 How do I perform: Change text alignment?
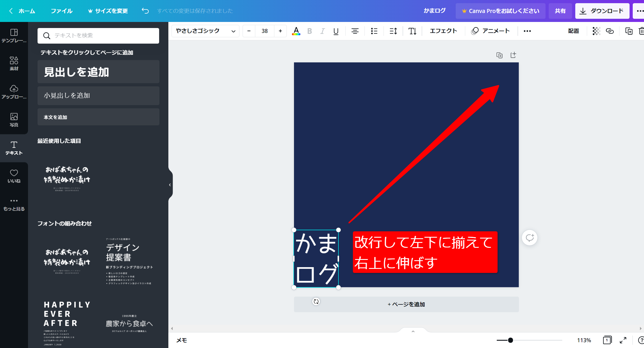pos(355,31)
